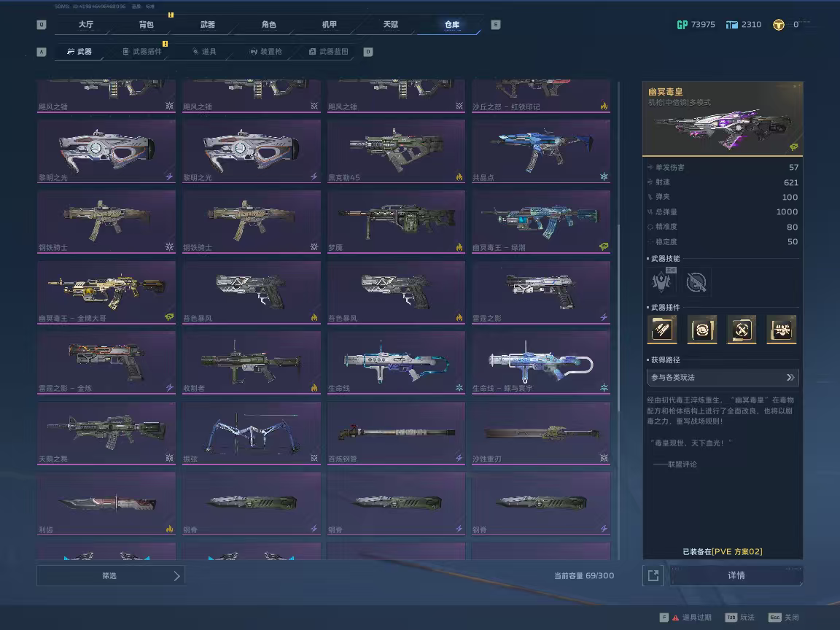840x630 pixels.
Task: Switch to the 武器蓝图 sub-tab
Action: click(x=329, y=52)
